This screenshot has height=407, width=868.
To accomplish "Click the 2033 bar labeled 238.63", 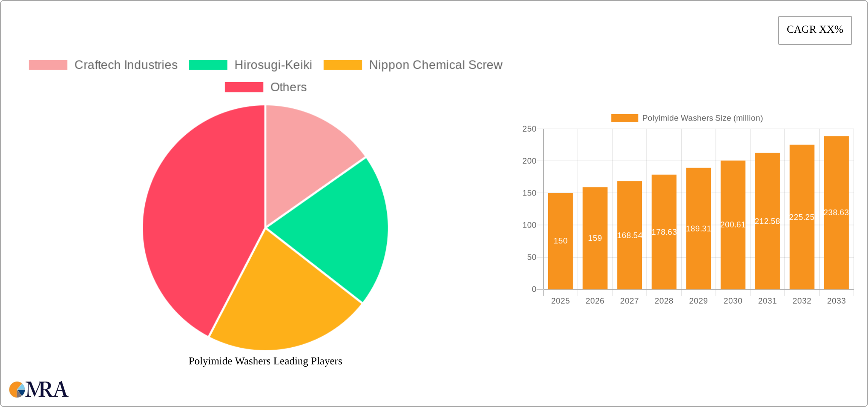I will 836,213.
